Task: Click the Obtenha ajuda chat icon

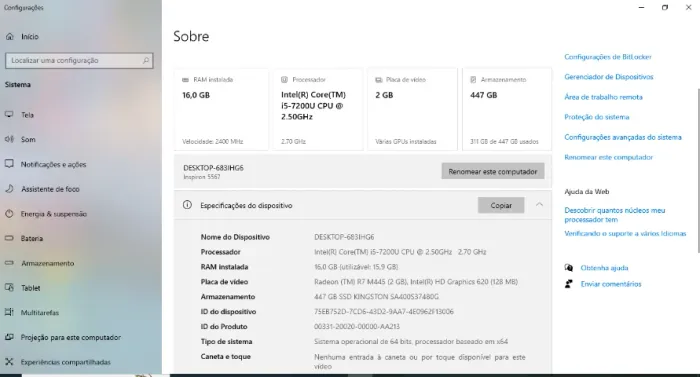Action: [569, 268]
